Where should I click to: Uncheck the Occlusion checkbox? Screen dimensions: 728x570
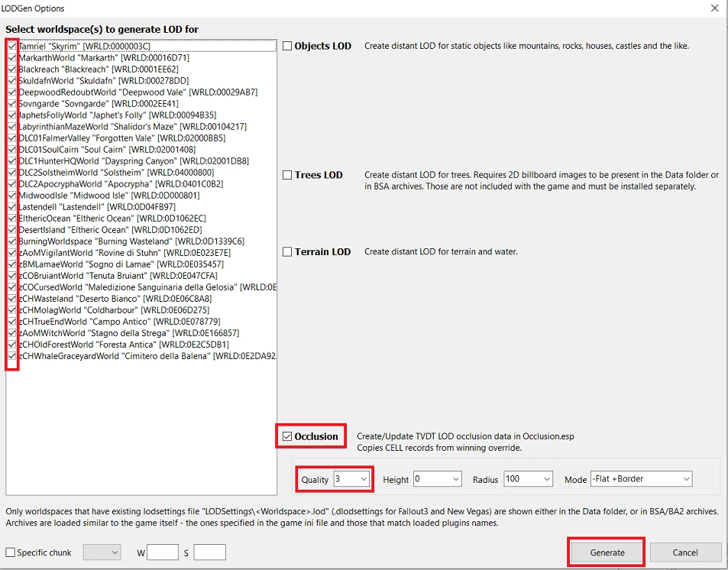click(x=287, y=437)
